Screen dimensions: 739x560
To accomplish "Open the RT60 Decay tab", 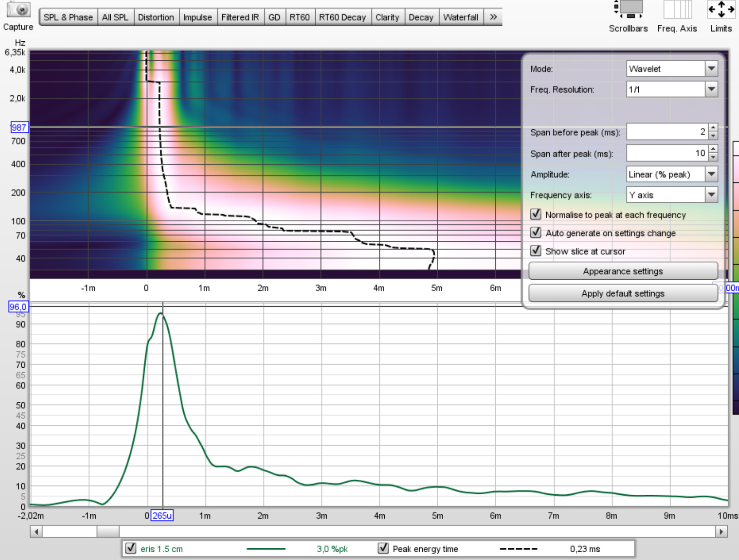I will 343,17.
